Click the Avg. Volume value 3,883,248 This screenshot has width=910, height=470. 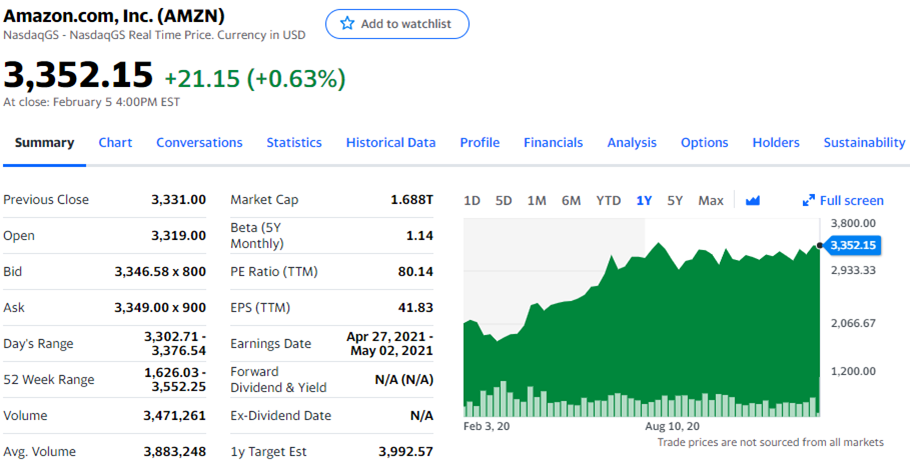tap(175, 451)
